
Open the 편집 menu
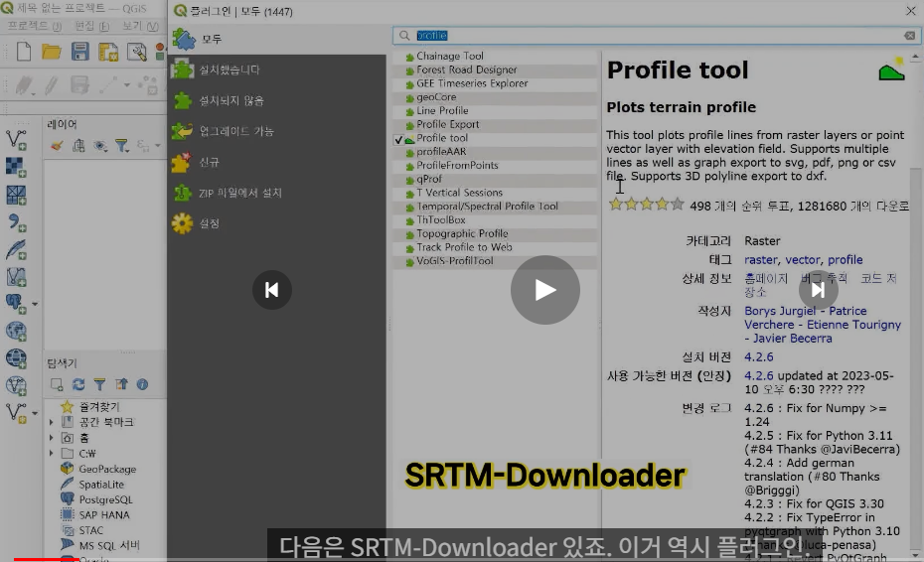pyautogui.click(x=92, y=26)
